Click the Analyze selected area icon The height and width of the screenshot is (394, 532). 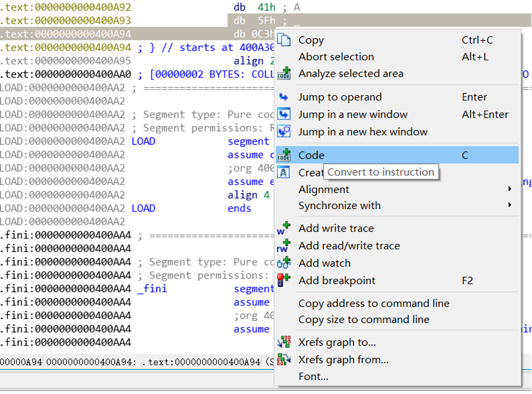click(x=284, y=73)
